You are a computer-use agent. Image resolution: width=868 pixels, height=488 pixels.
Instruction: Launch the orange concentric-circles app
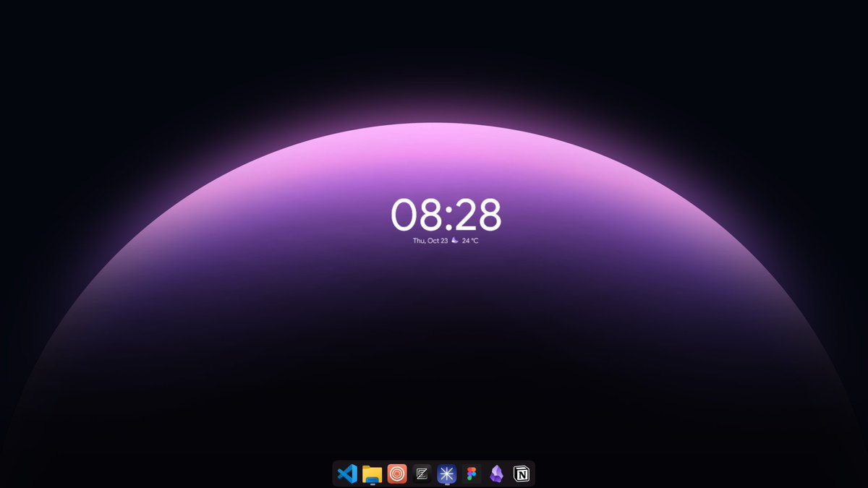click(x=397, y=474)
